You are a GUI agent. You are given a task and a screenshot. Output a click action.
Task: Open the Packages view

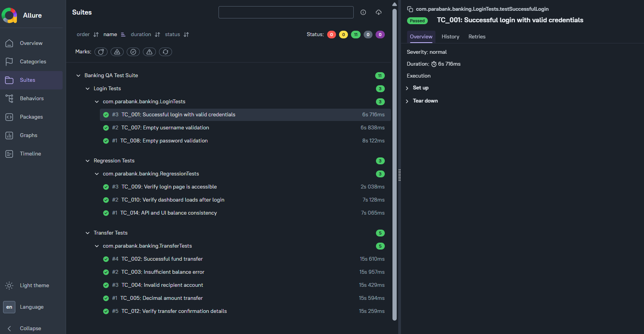coord(31,117)
